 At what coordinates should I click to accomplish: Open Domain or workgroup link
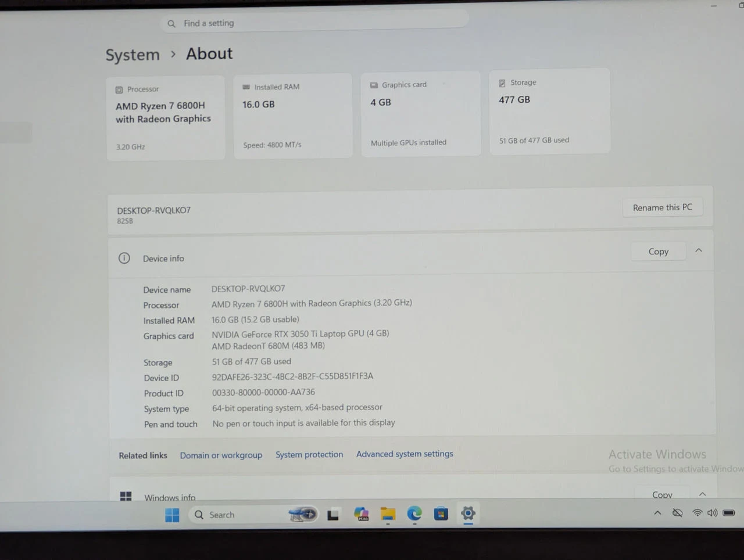point(221,455)
